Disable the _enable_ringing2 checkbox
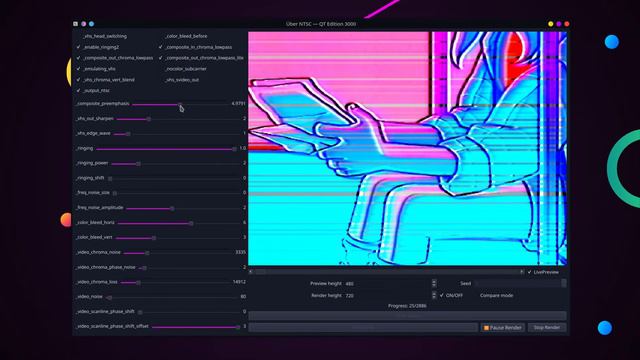The width and height of the screenshot is (640, 360). click(98, 47)
